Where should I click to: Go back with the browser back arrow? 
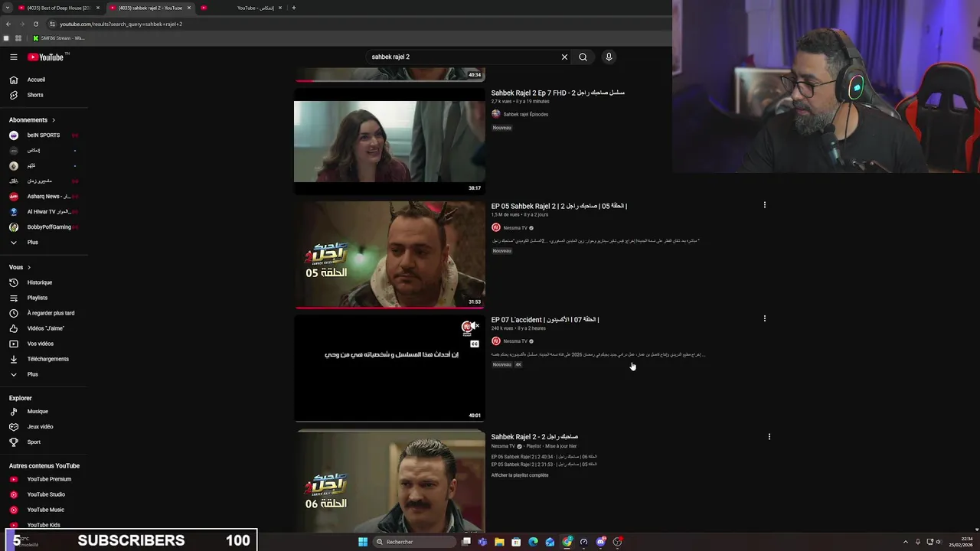click(x=8, y=24)
